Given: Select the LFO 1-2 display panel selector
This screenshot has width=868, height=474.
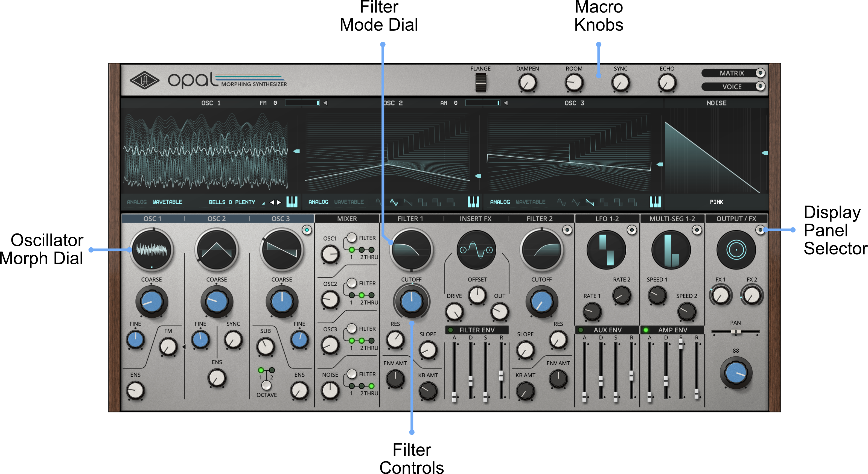Looking at the screenshot, I should pyautogui.click(x=632, y=230).
